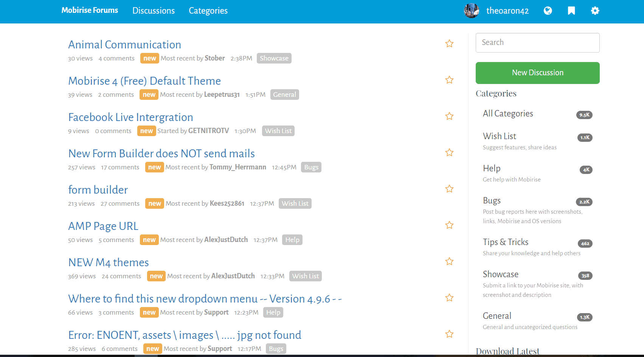The image size is (644, 357).
Task: Open user Tommy_Herrmann profile link
Action: tap(238, 167)
